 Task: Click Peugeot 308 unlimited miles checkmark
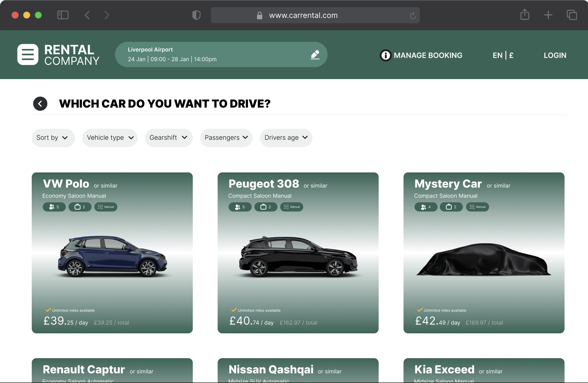tap(234, 310)
